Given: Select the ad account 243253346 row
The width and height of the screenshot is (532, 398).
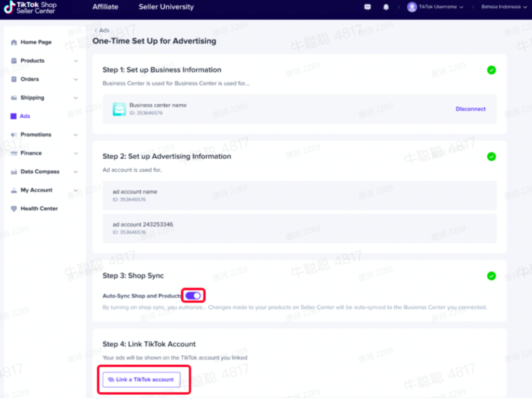Looking at the screenshot, I should coord(299,228).
